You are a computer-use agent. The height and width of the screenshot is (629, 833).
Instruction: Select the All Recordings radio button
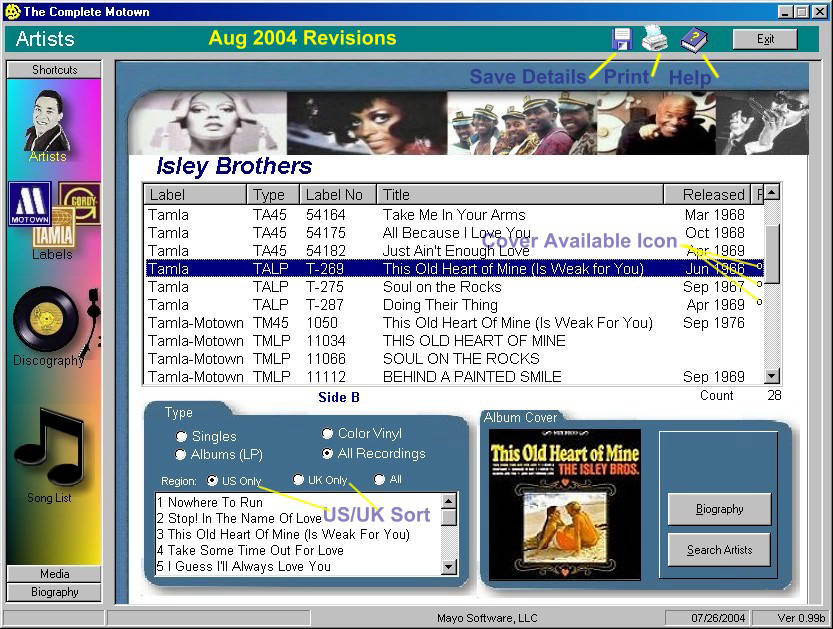click(x=327, y=453)
